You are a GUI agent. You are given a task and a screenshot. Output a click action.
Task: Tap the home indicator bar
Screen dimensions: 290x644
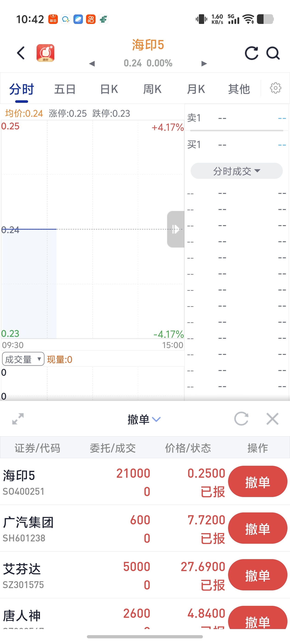(x=145, y=636)
